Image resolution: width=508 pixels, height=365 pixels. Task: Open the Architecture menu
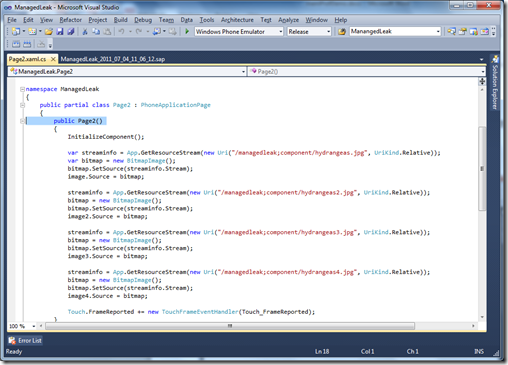click(x=237, y=20)
